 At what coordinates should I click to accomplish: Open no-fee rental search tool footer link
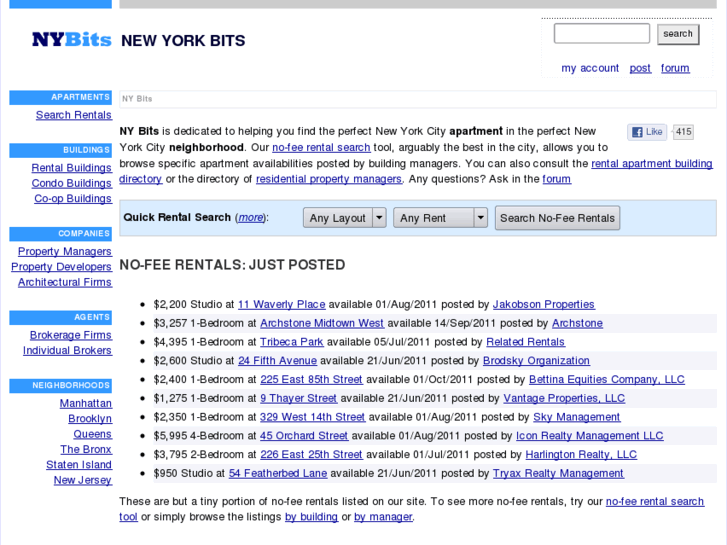[x=655, y=501]
